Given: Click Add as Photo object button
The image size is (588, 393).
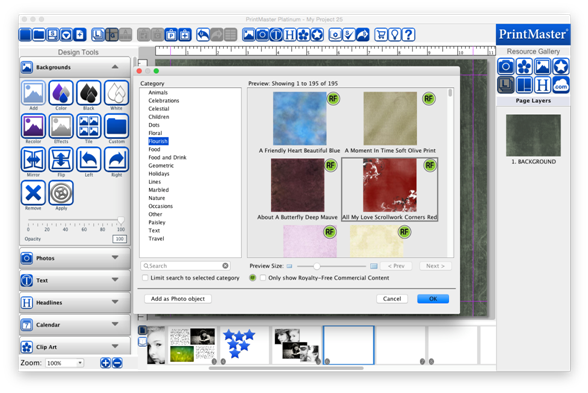Looking at the screenshot, I should (x=178, y=299).
